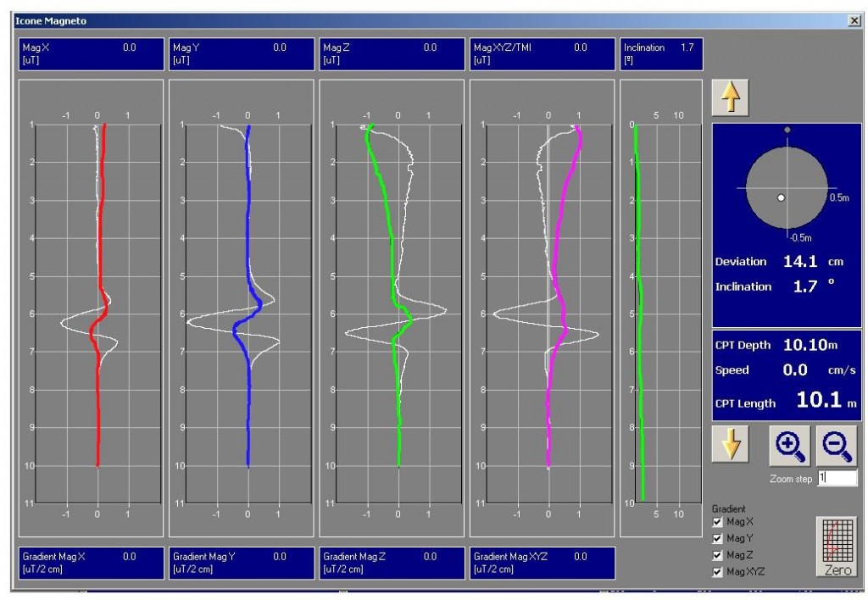Viewport: 868px width, 600px height.
Task: Click the Zoom step input field
Action: 837,479
